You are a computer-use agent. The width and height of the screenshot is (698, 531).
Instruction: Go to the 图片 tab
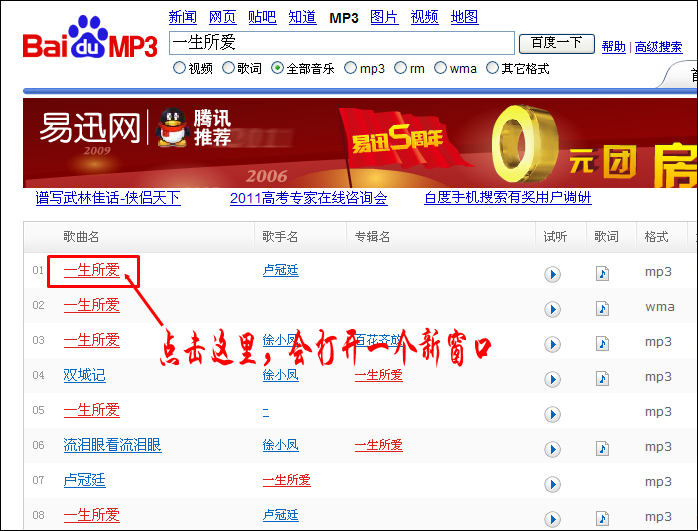click(384, 17)
